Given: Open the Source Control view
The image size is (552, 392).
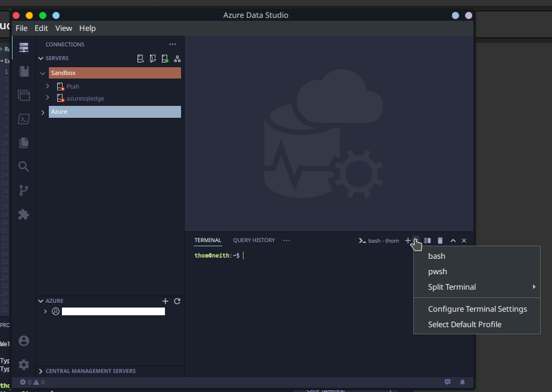Looking at the screenshot, I should point(23,190).
